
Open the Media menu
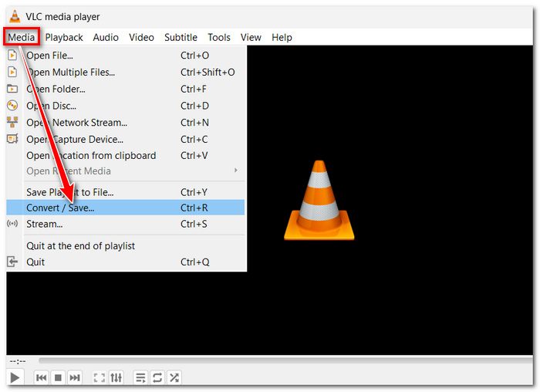(x=22, y=37)
